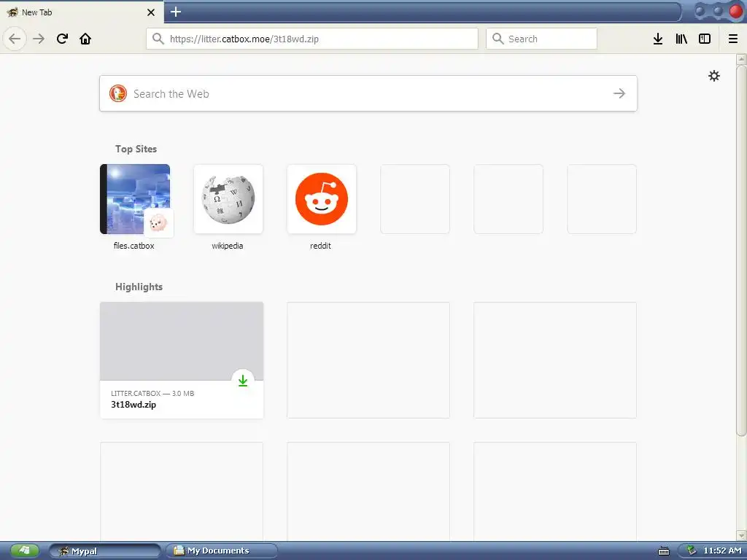Click the 3t18wd.zip file name
Image resolution: width=747 pixels, height=560 pixels.
pyautogui.click(x=133, y=405)
